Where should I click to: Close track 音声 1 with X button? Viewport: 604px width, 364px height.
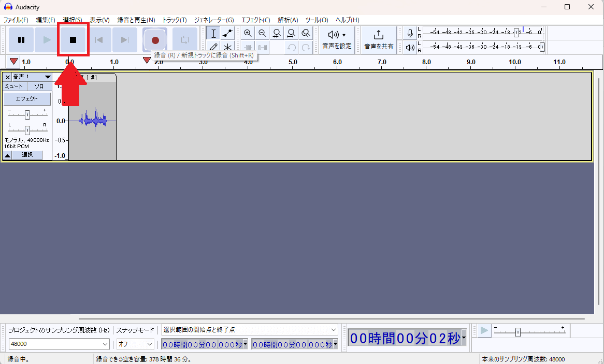click(x=8, y=77)
